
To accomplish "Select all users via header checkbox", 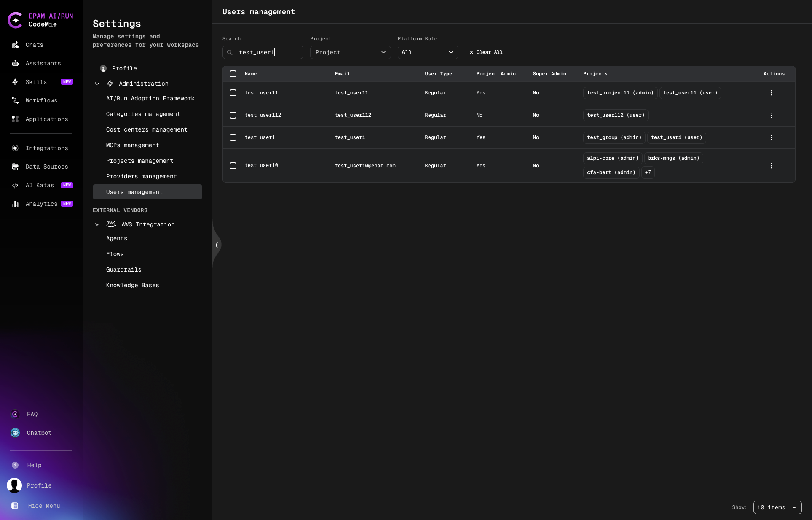I will (x=233, y=74).
